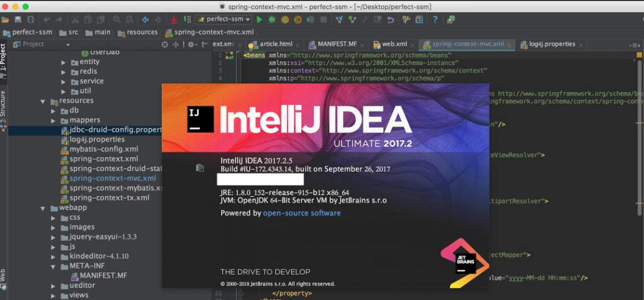This screenshot has width=644, height=300.
Task: Open the open-source software link
Action: 301,213
